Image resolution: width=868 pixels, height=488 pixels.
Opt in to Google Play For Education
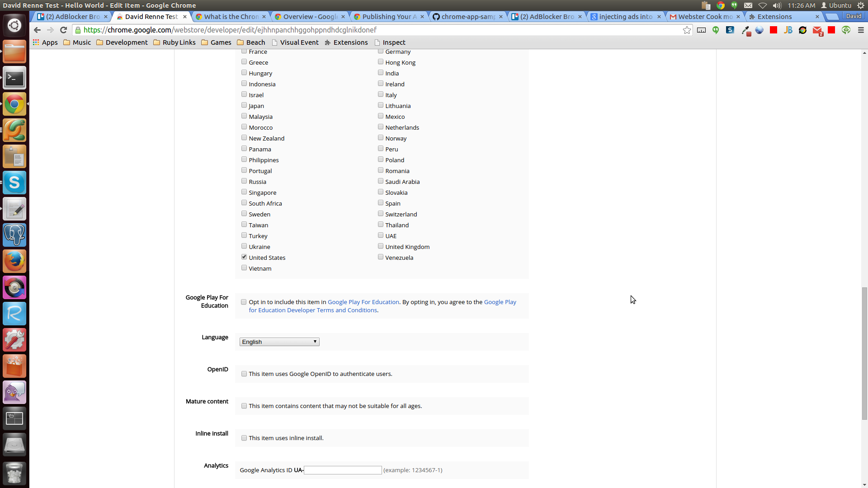tap(244, 302)
